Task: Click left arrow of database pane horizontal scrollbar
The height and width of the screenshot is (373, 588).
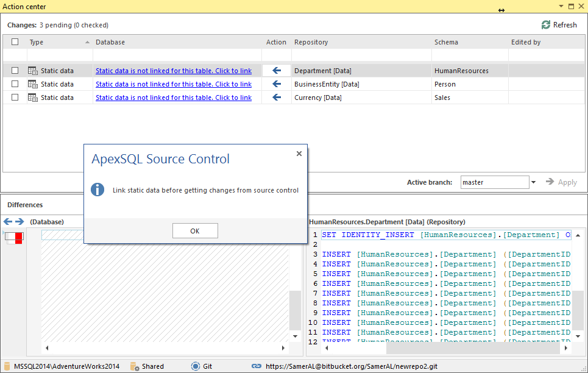Action: tap(47, 348)
